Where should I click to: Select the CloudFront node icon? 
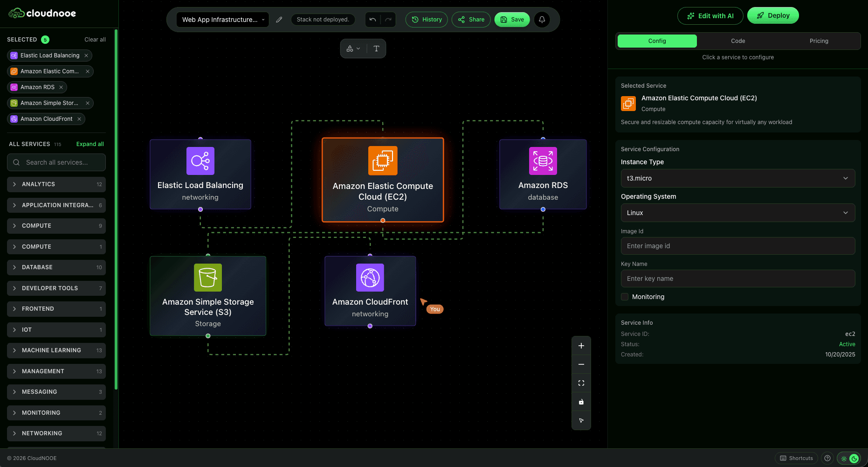click(x=370, y=278)
